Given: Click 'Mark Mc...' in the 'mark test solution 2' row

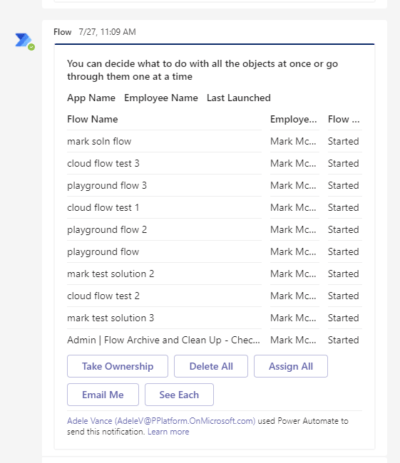Looking at the screenshot, I should [293, 274].
